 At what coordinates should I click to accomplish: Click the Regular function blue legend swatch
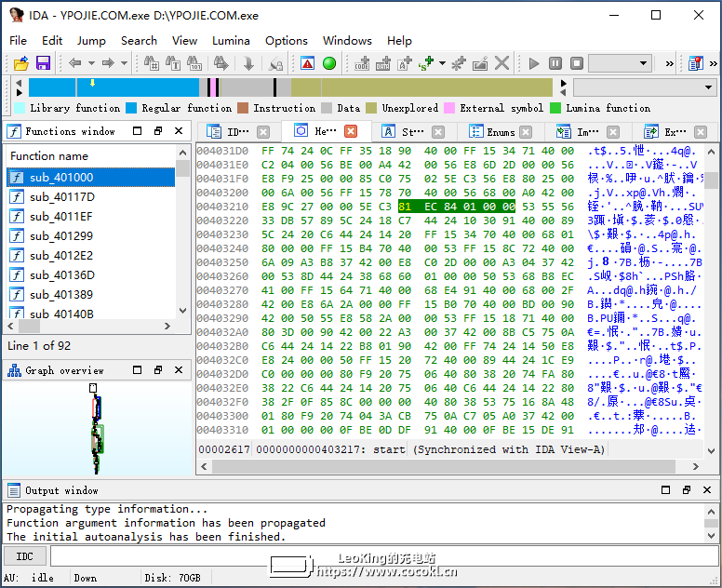click(131, 108)
